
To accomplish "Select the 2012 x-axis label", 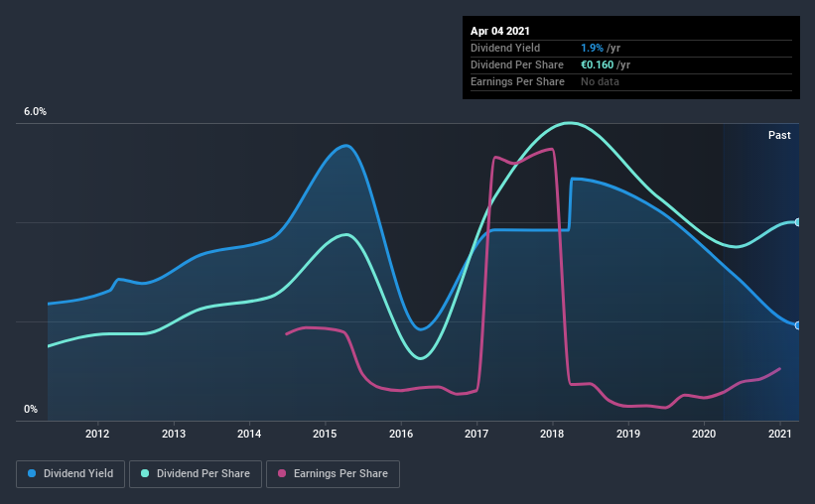I will click(97, 434).
